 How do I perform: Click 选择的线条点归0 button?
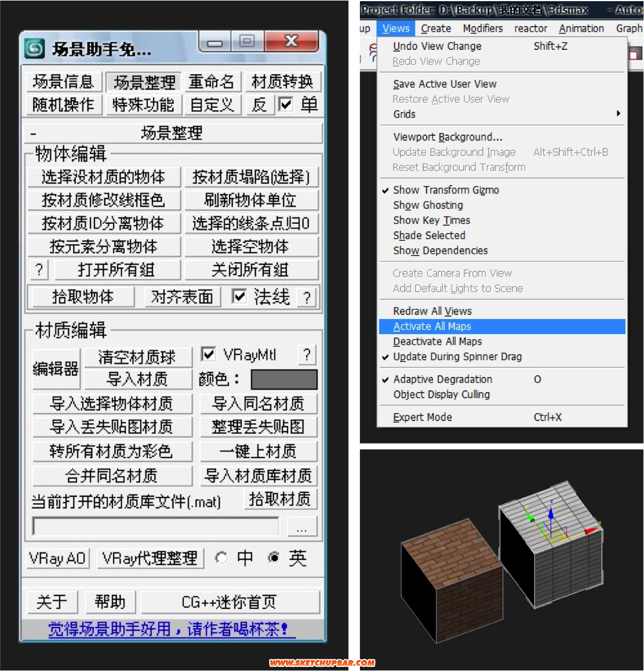(252, 223)
